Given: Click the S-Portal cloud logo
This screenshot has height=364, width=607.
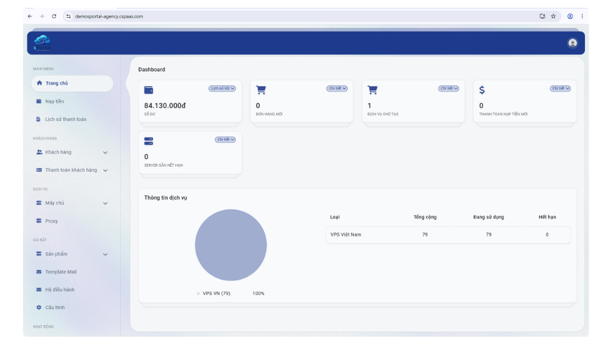Looking at the screenshot, I should point(42,42).
